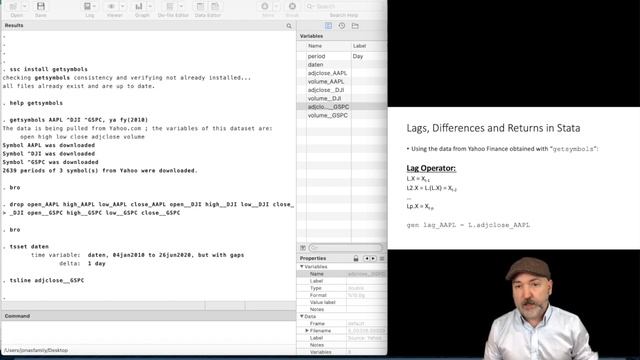Open the Viewer toolbar icon

click(111, 6)
